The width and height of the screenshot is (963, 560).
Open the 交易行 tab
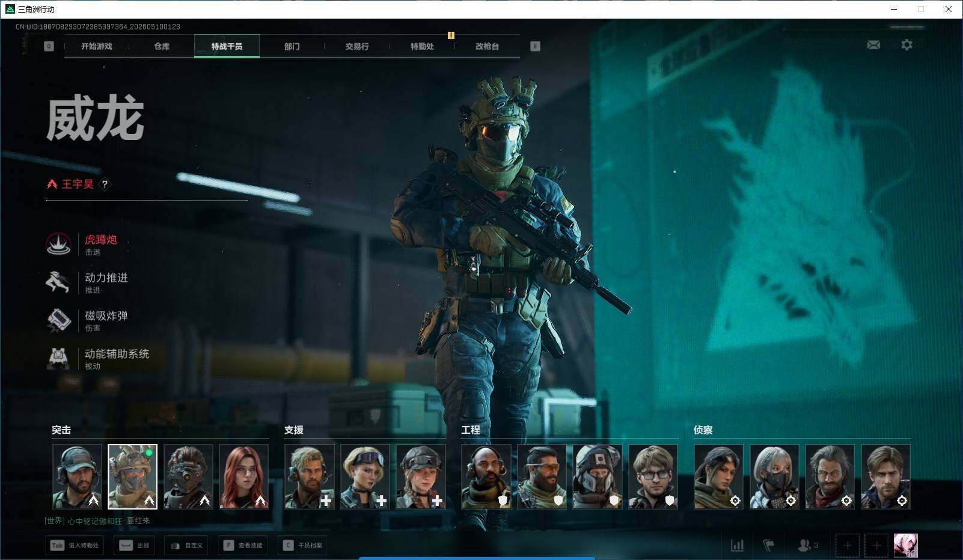[357, 46]
